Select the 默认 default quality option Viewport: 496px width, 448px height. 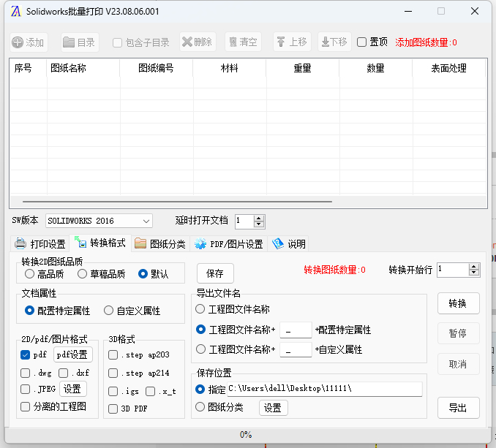143,274
